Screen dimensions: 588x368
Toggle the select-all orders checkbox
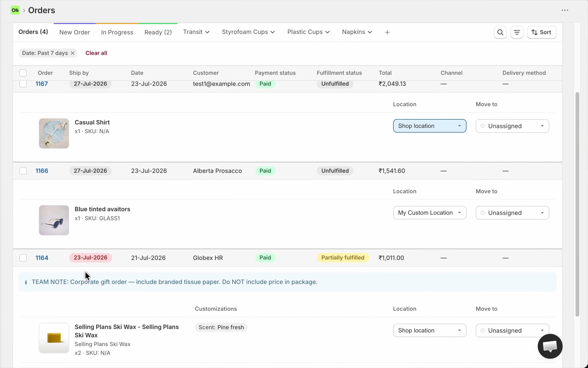click(23, 73)
